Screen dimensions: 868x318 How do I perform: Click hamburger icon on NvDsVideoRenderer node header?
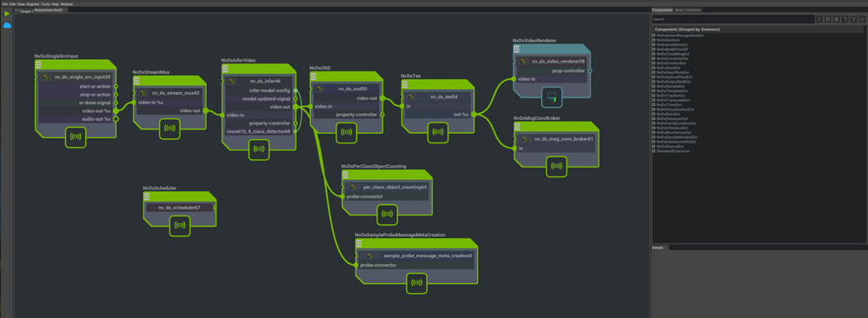tap(516, 50)
